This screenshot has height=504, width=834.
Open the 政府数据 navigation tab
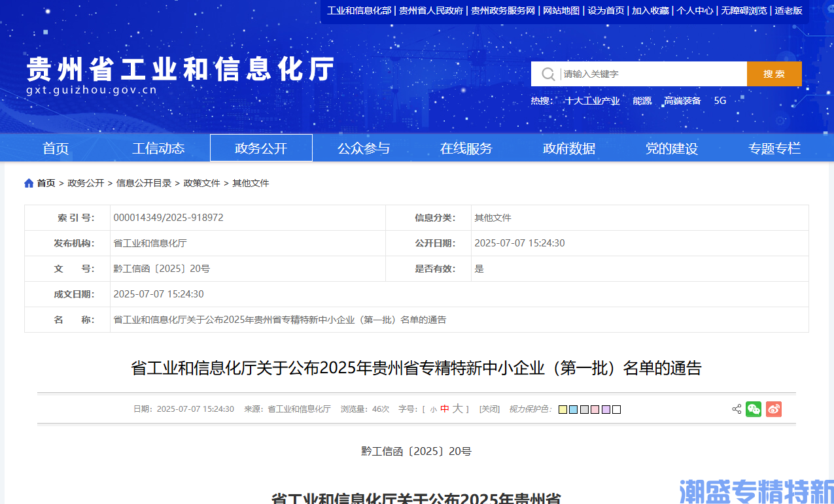tap(569, 148)
